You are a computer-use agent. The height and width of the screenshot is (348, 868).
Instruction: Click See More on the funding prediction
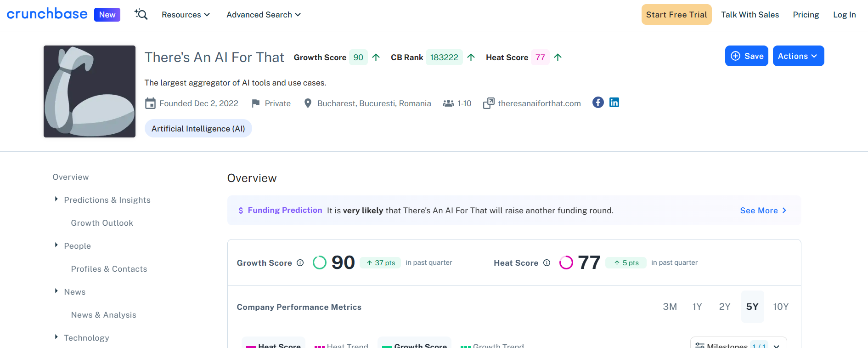click(x=763, y=211)
